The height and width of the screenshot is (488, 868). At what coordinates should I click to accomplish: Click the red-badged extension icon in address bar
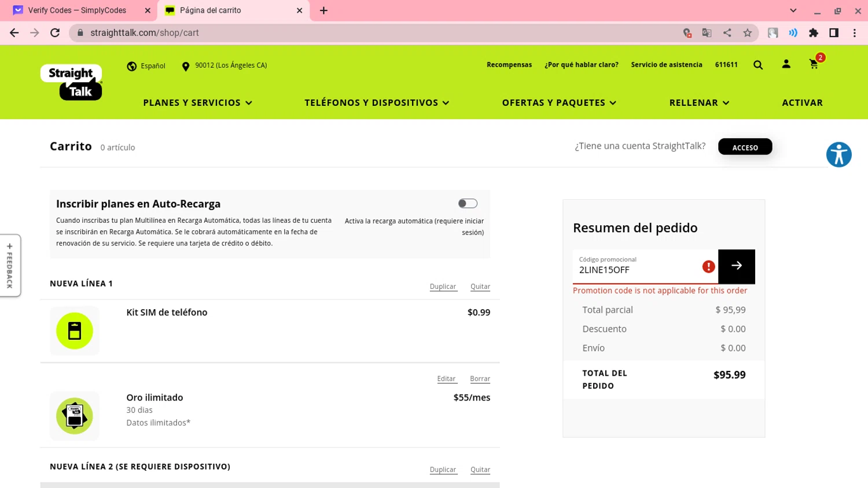(687, 33)
